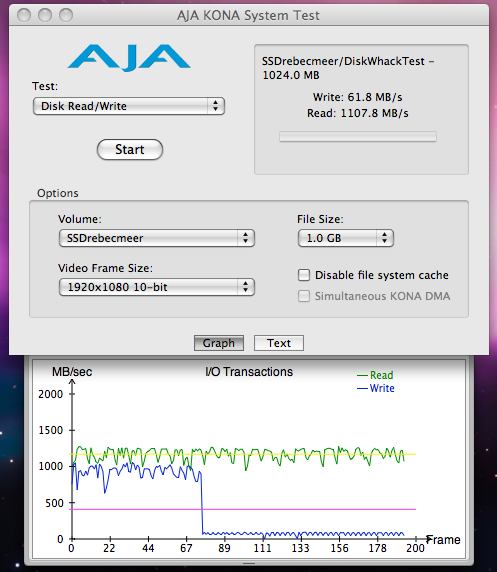Click the green Read legend entry
The image size is (497, 572).
point(375,375)
